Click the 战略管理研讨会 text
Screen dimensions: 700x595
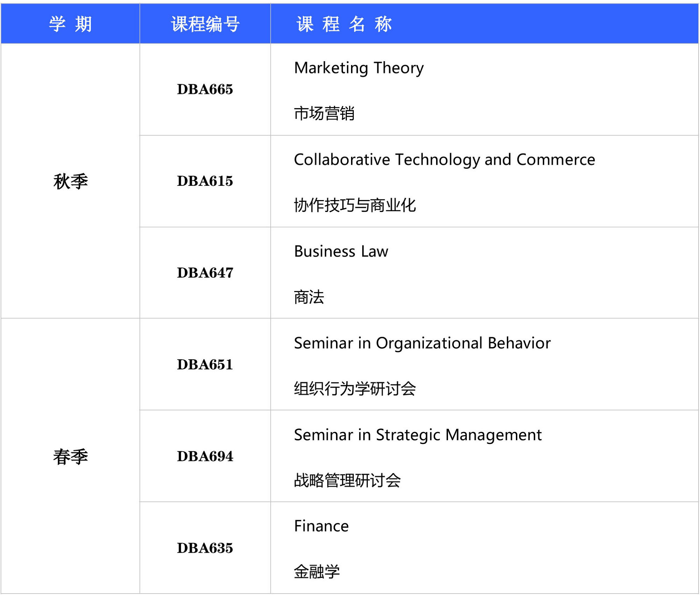point(347,480)
